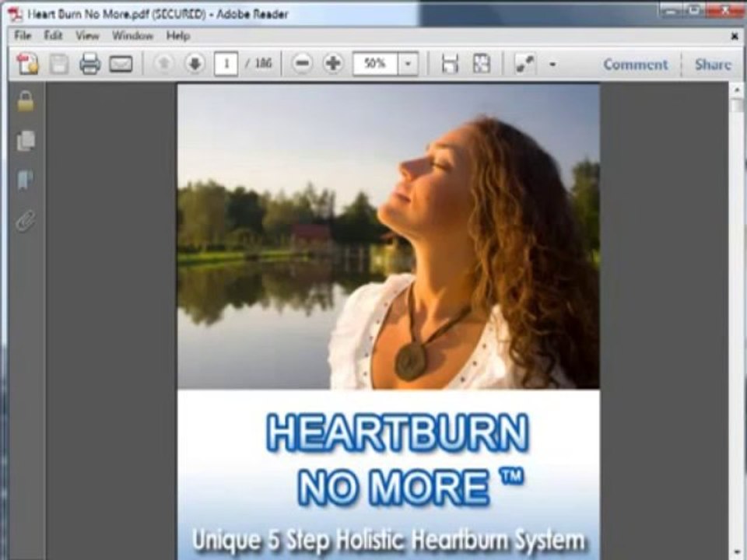Open the Share pane
Image resolution: width=747 pixels, height=560 pixels.
(713, 65)
